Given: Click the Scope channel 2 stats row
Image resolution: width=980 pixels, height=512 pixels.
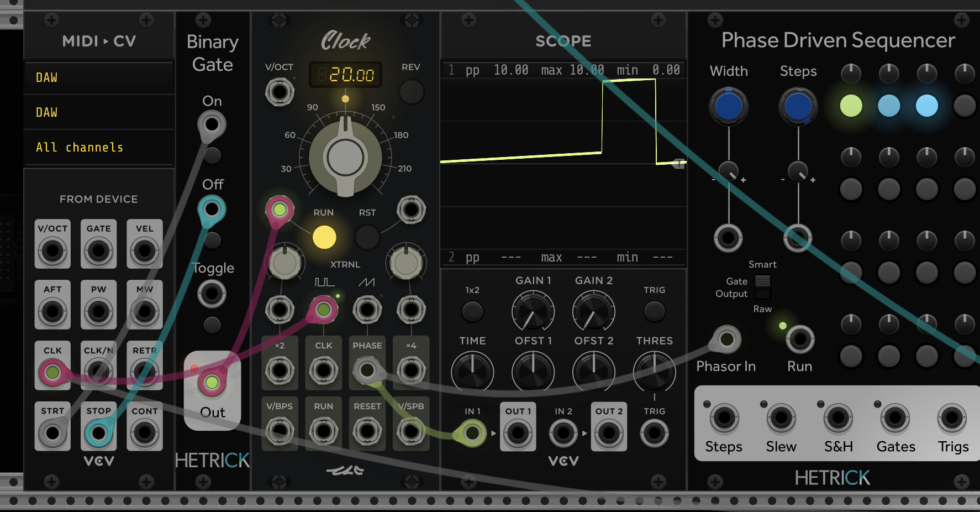Looking at the screenshot, I should pos(563,257).
